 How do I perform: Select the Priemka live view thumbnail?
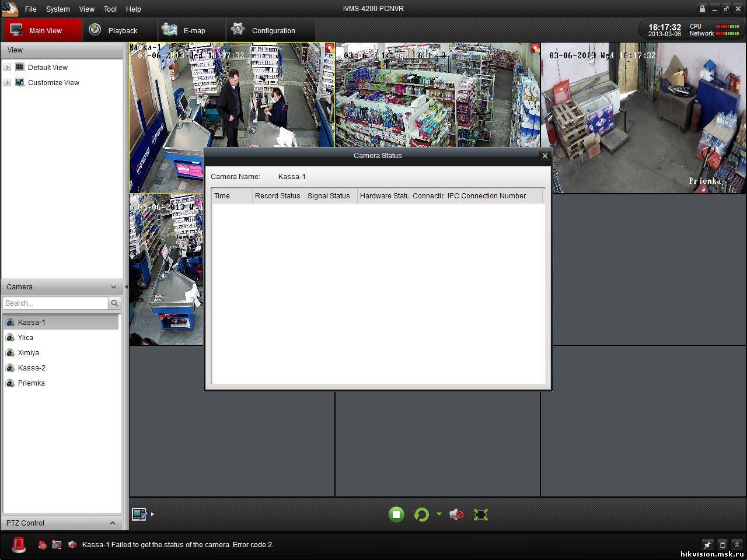point(643,117)
